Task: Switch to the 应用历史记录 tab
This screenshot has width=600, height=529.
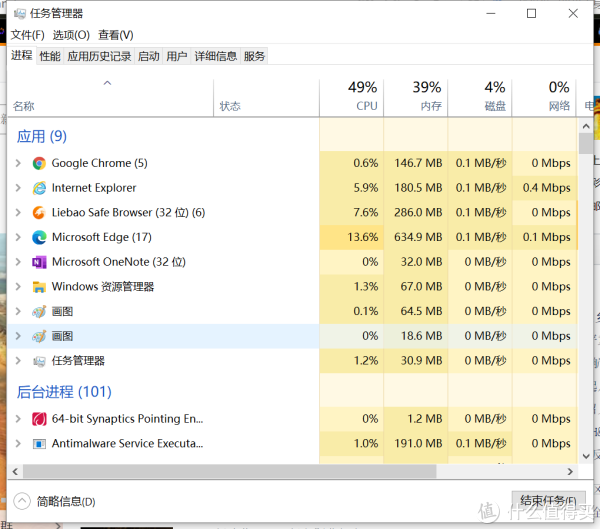Action: pyautogui.click(x=99, y=57)
